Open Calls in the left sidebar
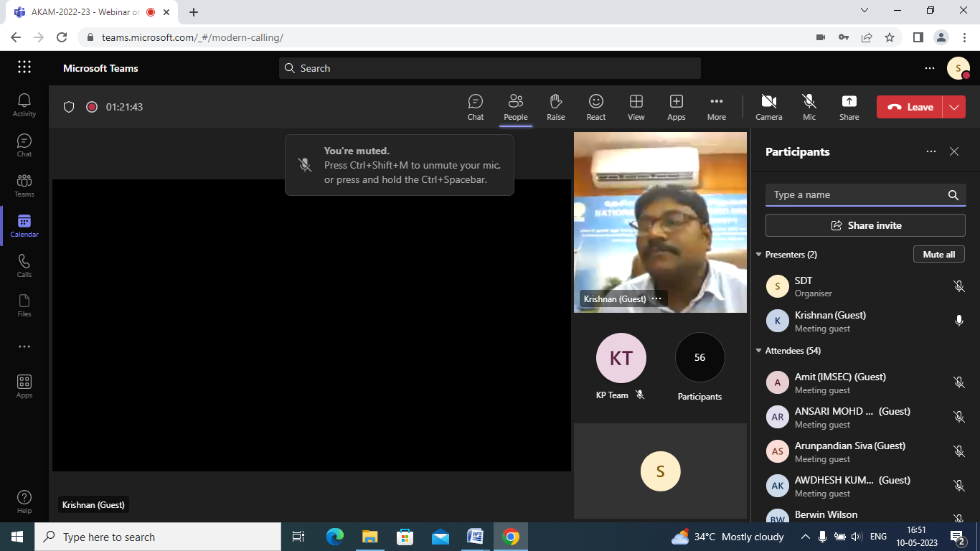Image resolution: width=980 pixels, height=551 pixels. tap(24, 265)
